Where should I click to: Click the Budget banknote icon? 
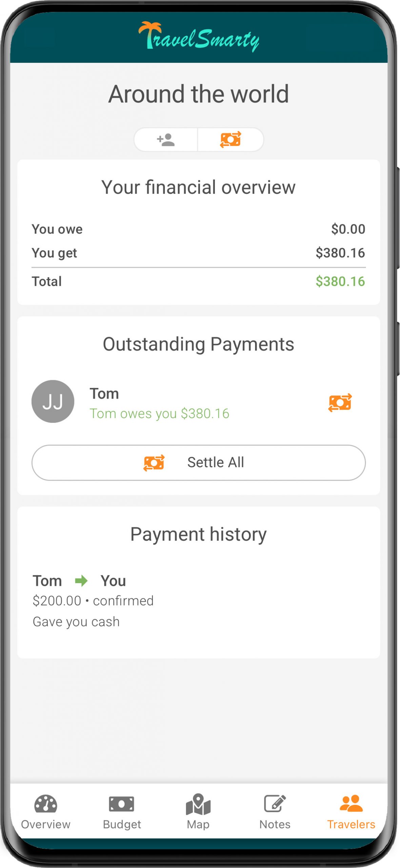[x=122, y=804]
